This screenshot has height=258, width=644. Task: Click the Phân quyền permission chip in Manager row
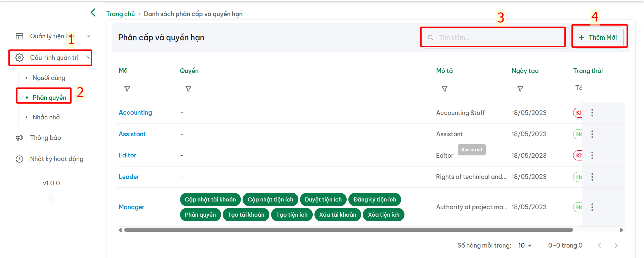click(x=200, y=215)
